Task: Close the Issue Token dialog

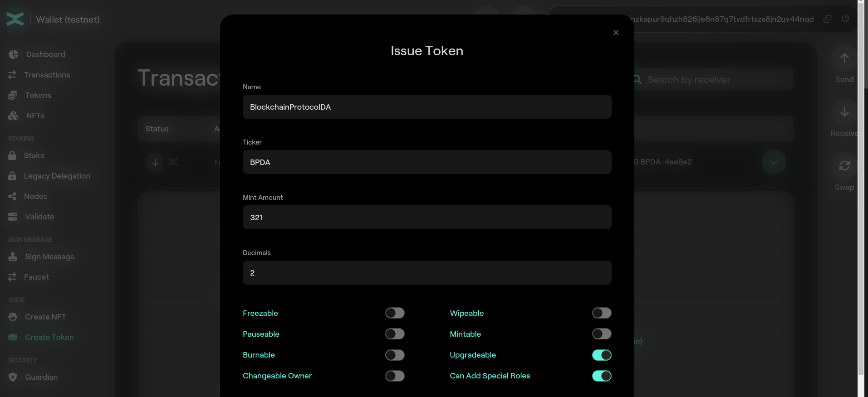Action: [x=616, y=33]
